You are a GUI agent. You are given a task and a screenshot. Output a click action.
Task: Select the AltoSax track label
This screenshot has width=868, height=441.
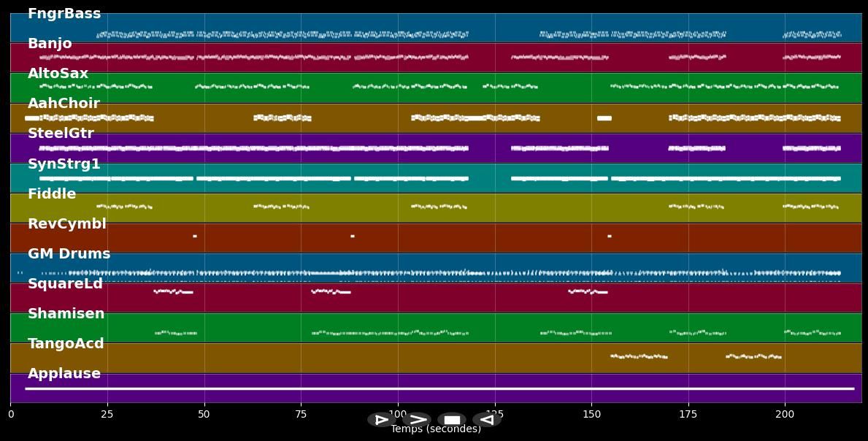pyautogui.click(x=58, y=74)
